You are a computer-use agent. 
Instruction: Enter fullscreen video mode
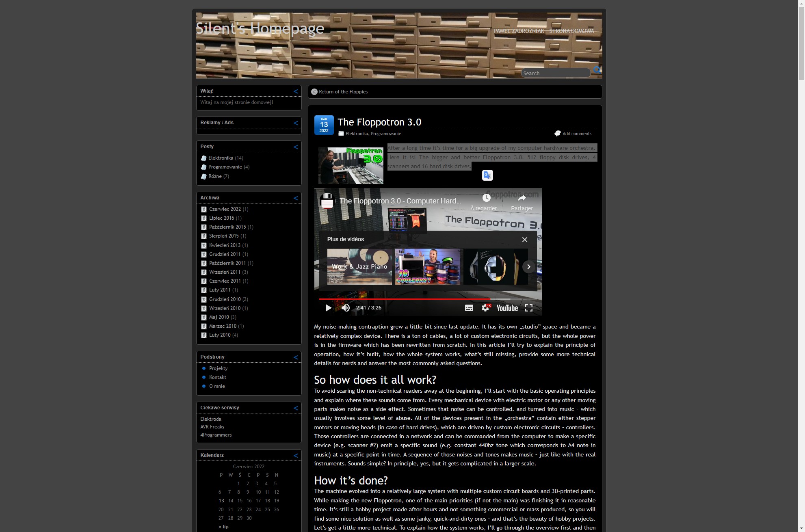528,308
